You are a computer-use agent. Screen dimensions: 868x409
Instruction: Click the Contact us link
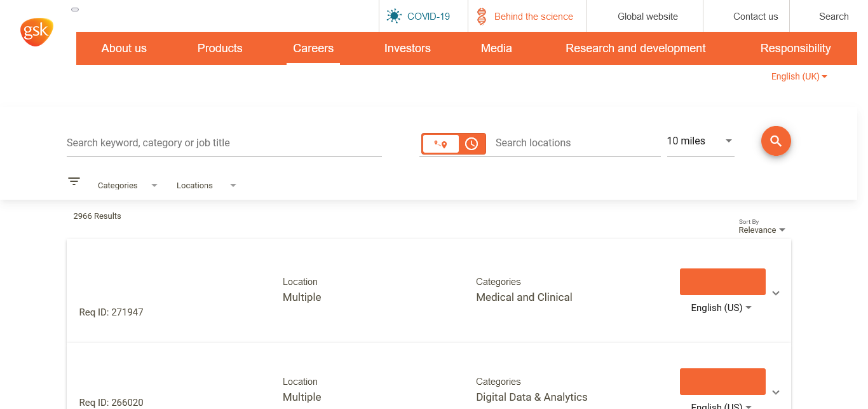(755, 17)
